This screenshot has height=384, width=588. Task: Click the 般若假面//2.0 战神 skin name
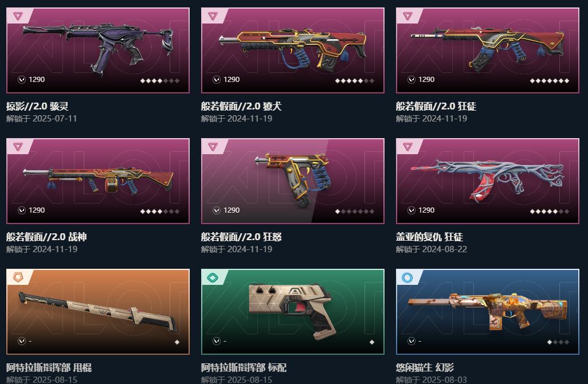pos(46,237)
